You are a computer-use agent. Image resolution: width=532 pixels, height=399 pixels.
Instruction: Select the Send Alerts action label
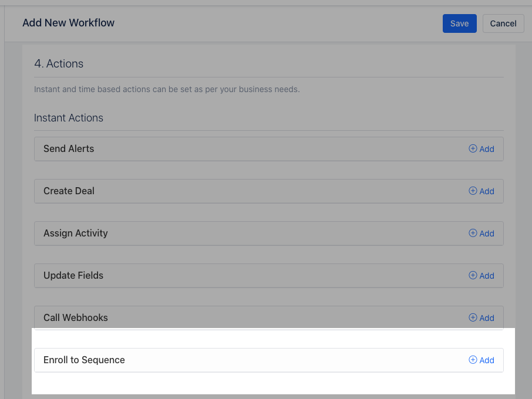(x=69, y=149)
